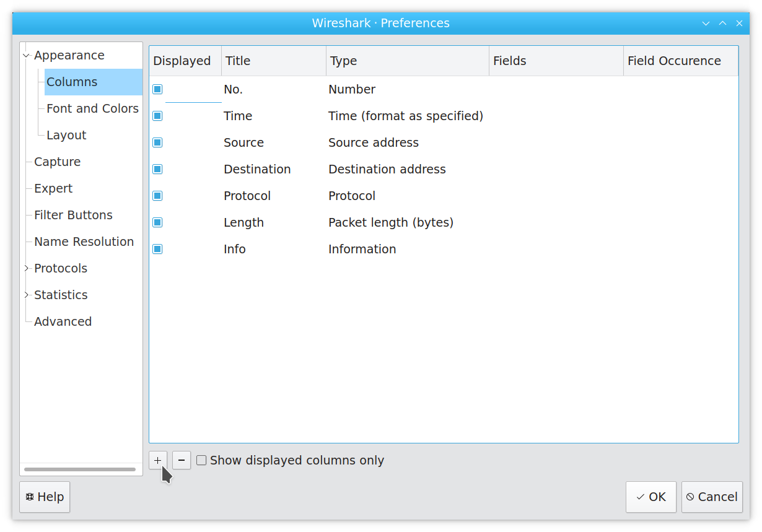This screenshot has height=532, width=762.
Task: Open Filter Buttons preferences
Action: (x=73, y=215)
